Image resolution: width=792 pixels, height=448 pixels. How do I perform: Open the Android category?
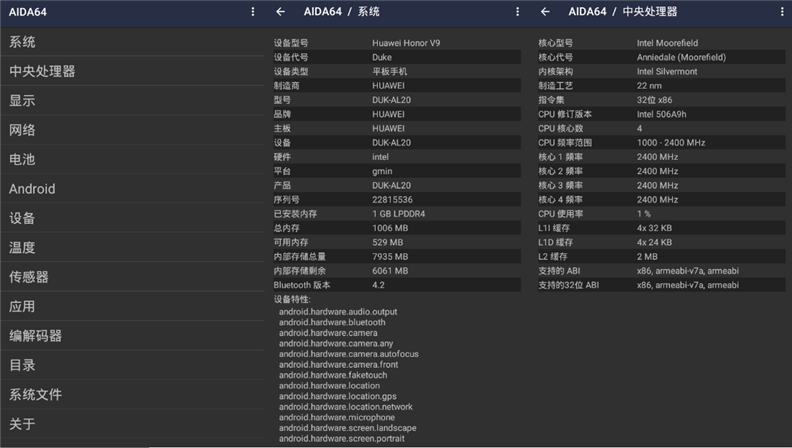(132, 189)
